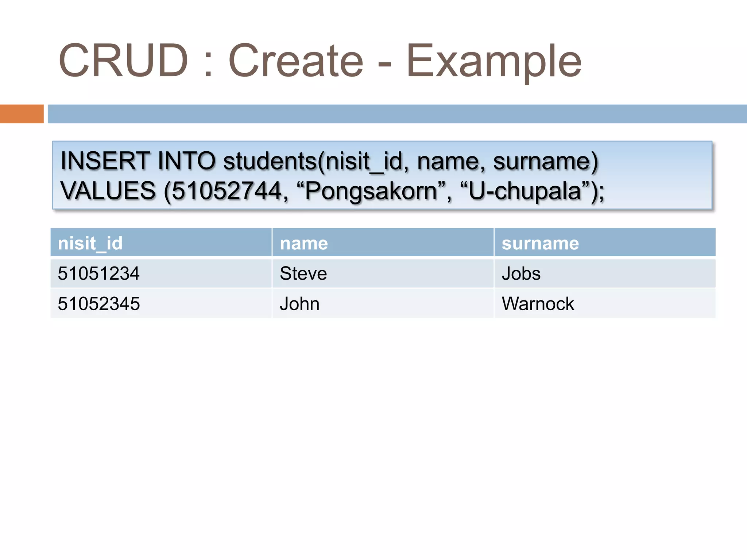Select the Jobs cell
The image size is (747, 560).
605,273
